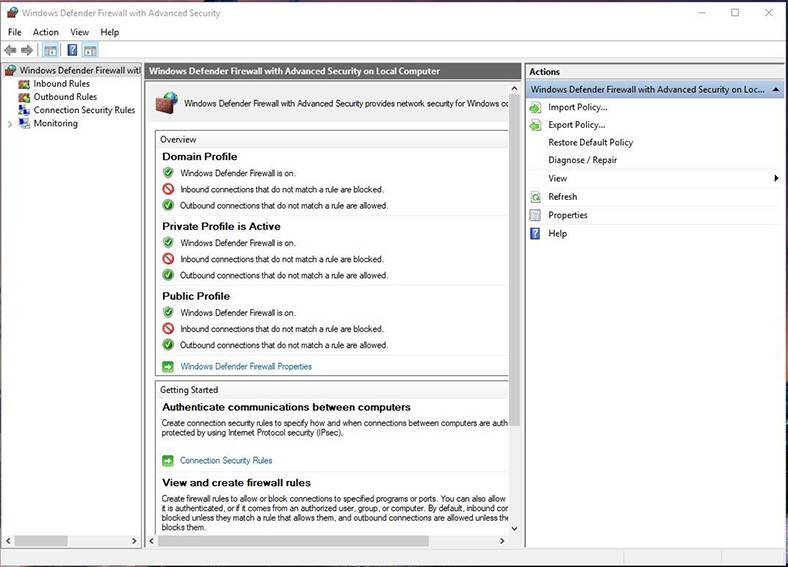This screenshot has width=788, height=567.
Task: Click the center pane scroll-down arrow
Action: coord(514,528)
